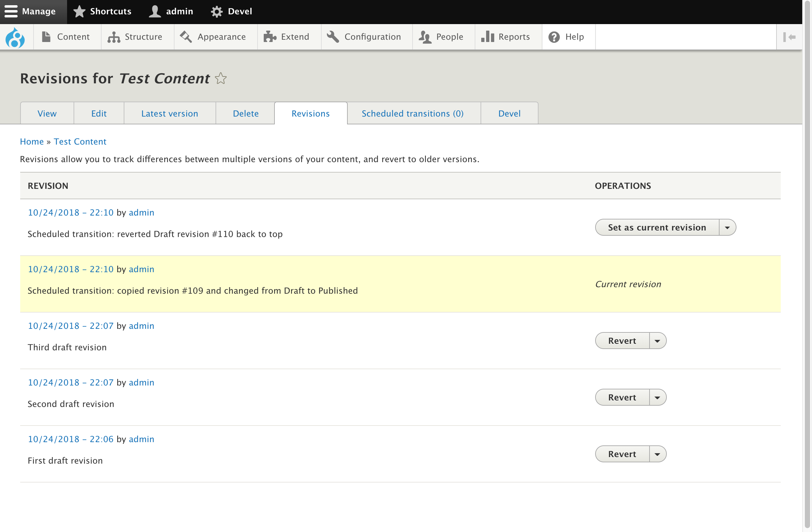Screen dimensions: 812x532
Task: Click the Structure hierarchy icon
Action: pos(114,37)
